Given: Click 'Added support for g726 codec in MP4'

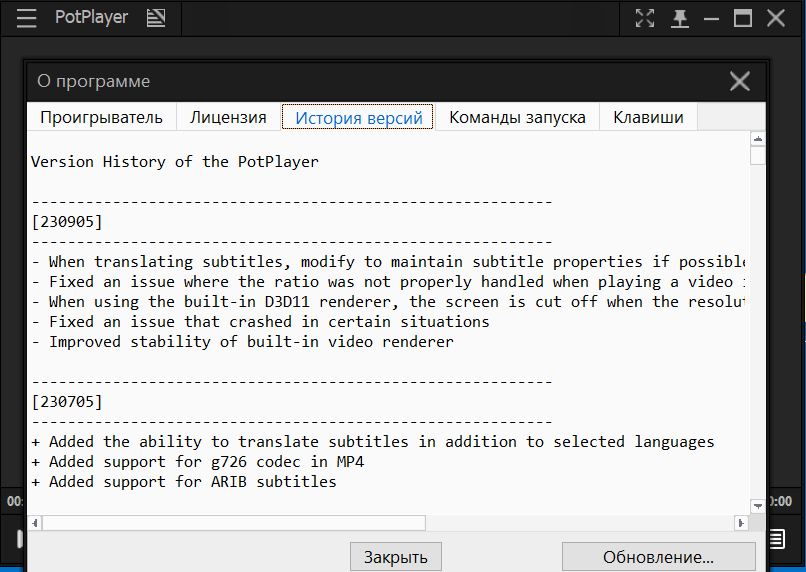Looking at the screenshot, I should (198, 462).
